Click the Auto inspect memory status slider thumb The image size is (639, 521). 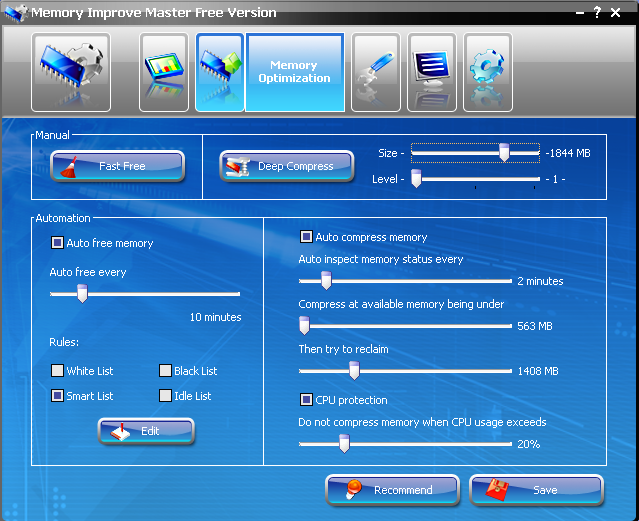[x=326, y=281]
